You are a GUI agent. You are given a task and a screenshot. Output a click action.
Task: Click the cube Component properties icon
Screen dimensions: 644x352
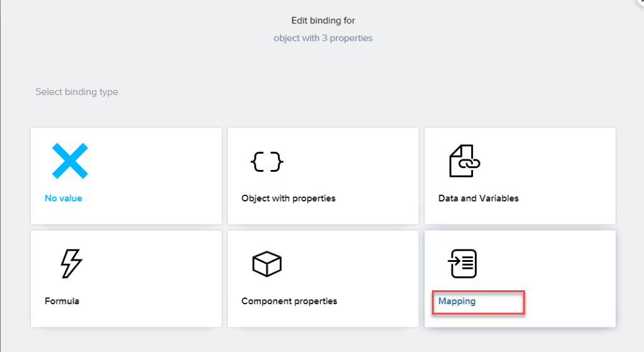[x=267, y=264]
